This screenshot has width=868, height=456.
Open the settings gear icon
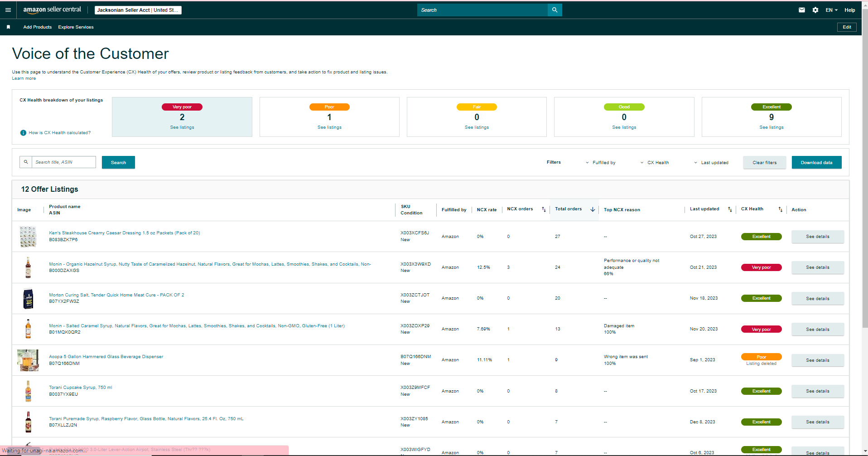(815, 10)
